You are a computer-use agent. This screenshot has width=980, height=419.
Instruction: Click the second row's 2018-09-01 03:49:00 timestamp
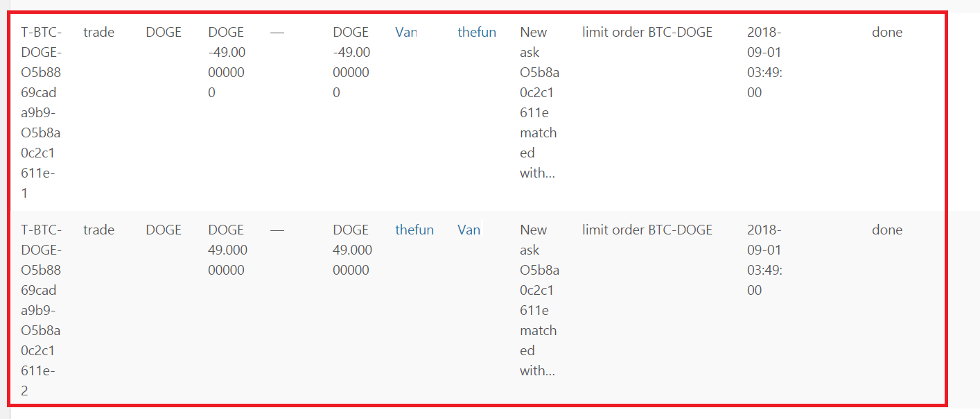[x=764, y=260]
